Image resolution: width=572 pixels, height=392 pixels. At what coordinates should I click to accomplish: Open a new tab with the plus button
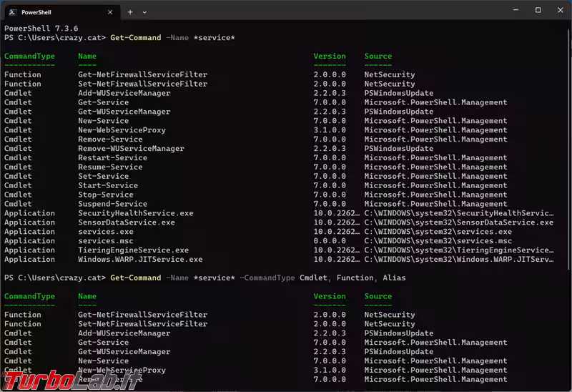tap(130, 12)
